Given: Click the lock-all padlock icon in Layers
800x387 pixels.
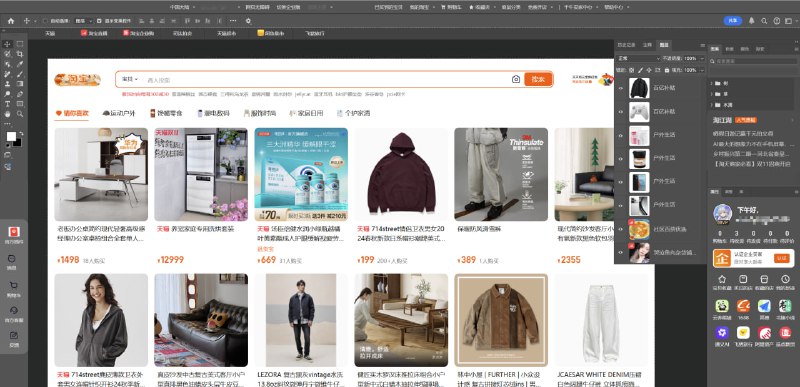Looking at the screenshot, I should 666,70.
